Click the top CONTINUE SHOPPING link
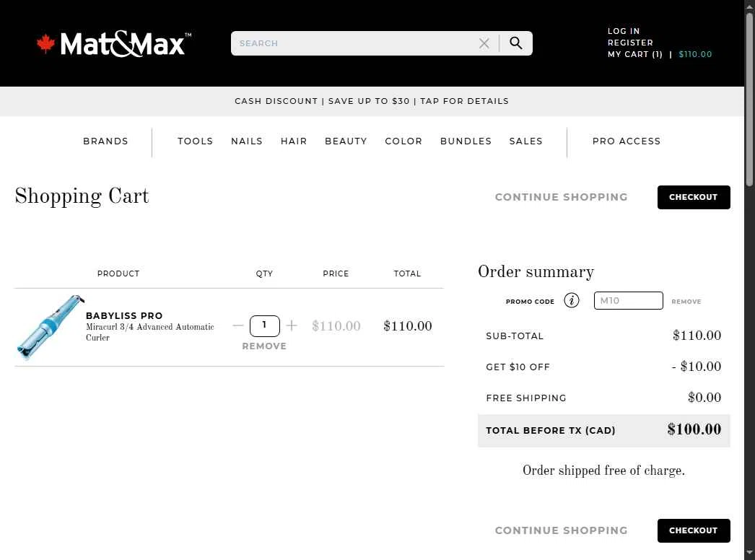The image size is (755, 560). pos(562,197)
